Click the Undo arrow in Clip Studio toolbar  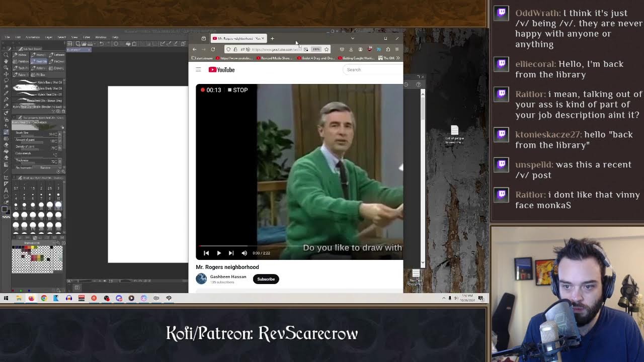(x=101, y=44)
